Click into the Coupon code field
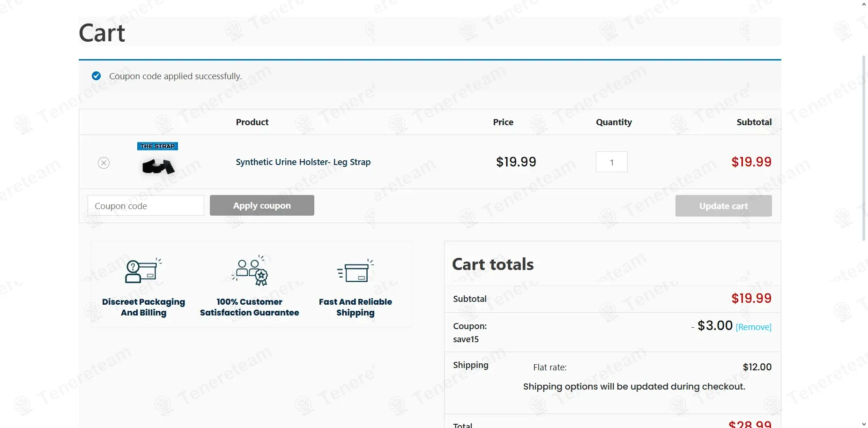This screenshot has height=428, width=868. (146, 206)
